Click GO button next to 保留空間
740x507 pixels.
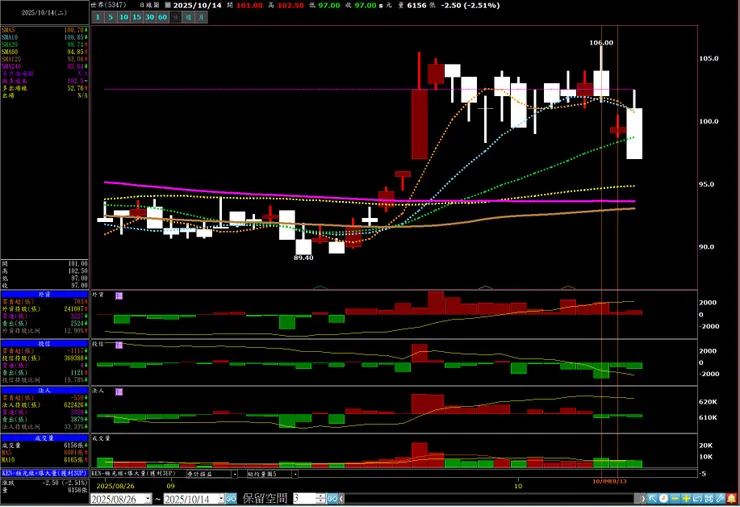coord(332,499)
